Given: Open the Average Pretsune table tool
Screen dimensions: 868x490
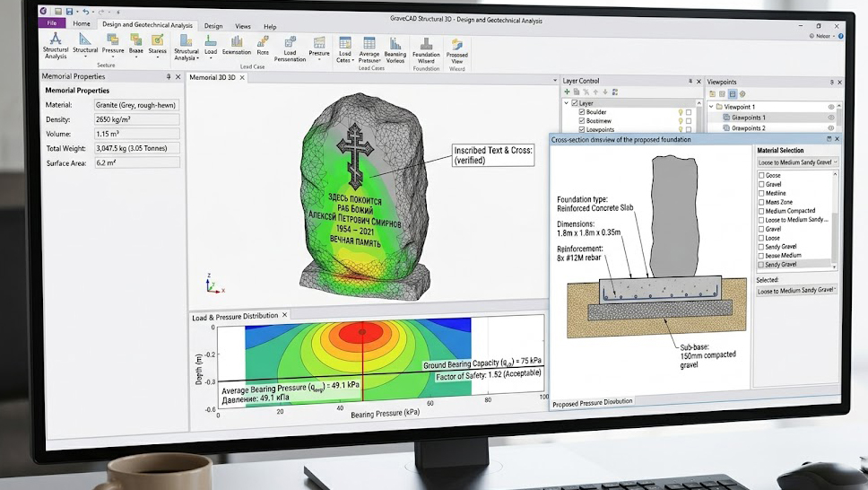Looking at the screenshot, I should (x=369, y=50).
